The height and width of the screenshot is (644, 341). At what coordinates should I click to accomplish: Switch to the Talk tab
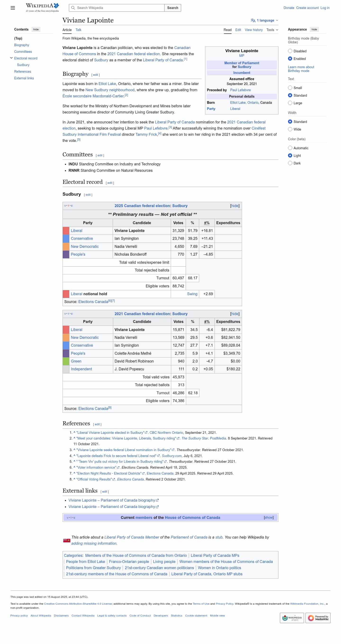coord(78,30)
